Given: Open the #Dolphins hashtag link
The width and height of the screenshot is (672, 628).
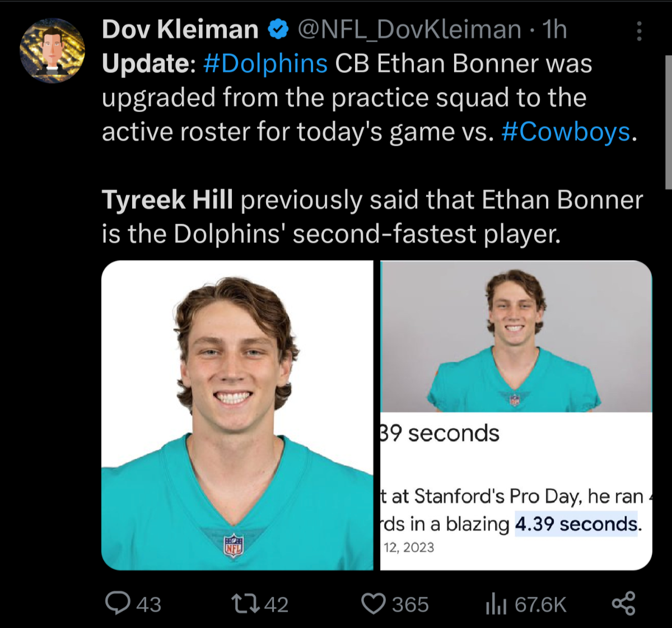Looking at the screenshot, I should pyautogui.click(x=265, y=64).
